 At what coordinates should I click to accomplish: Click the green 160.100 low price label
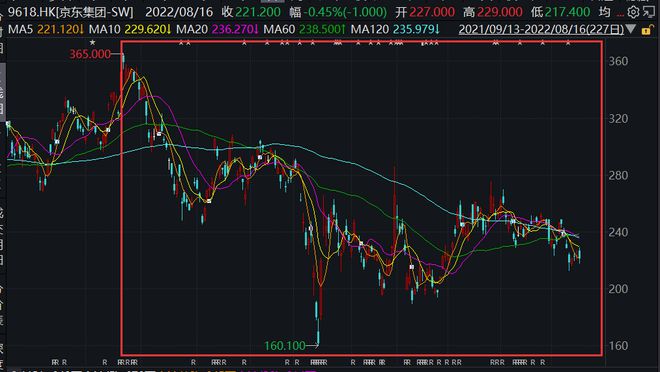(285, 346)
